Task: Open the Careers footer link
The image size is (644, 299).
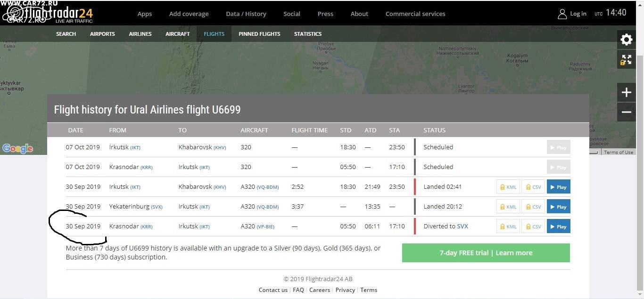Action: click(x=320, y=290)
